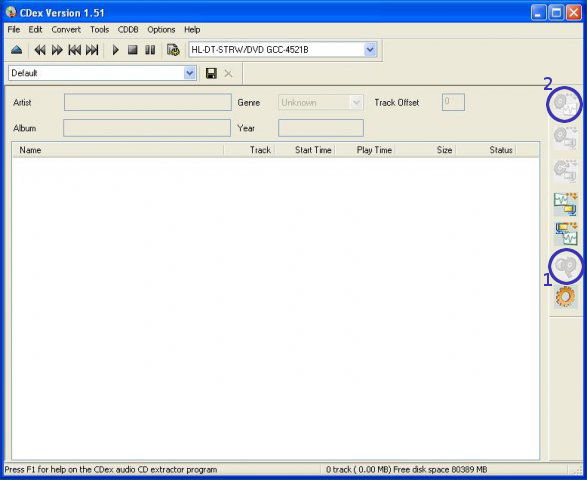Start playback with the Play button
The height and width of the screenshot is (480, 587).
click(115, 50)
